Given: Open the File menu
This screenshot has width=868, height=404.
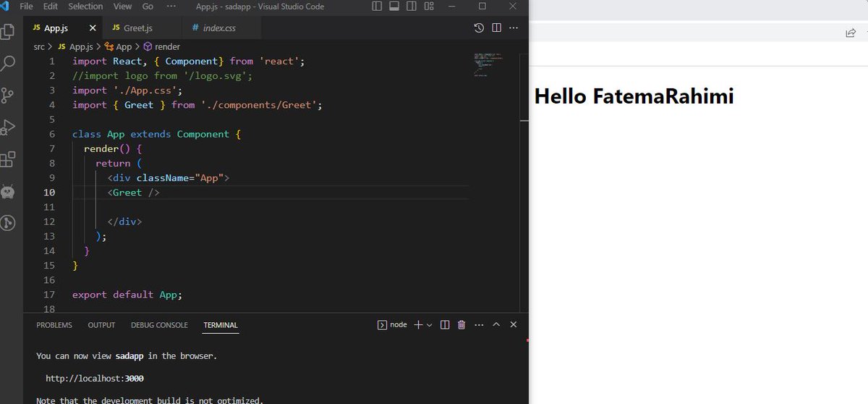Looking at the screenshot, I should (x=26, y=7).
